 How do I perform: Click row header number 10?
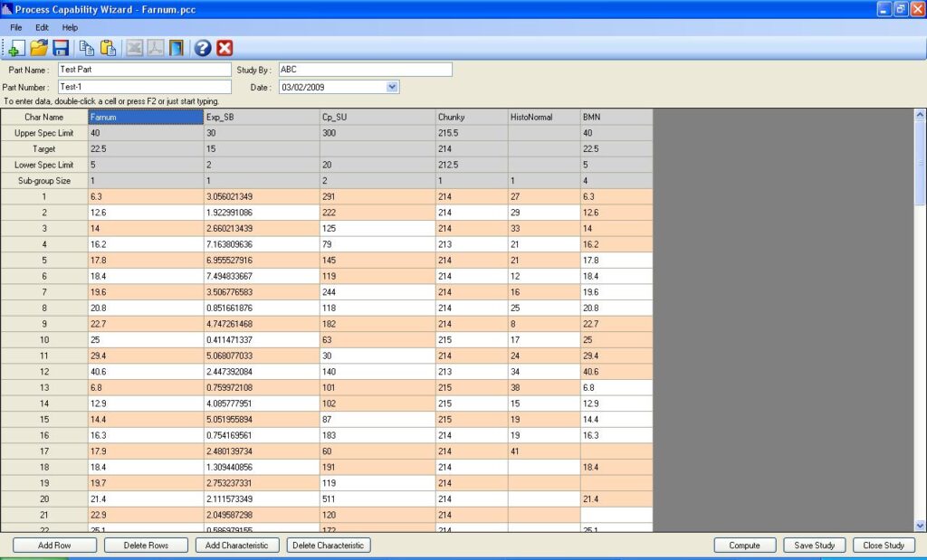pyautogui.click(x=44, y=339)
